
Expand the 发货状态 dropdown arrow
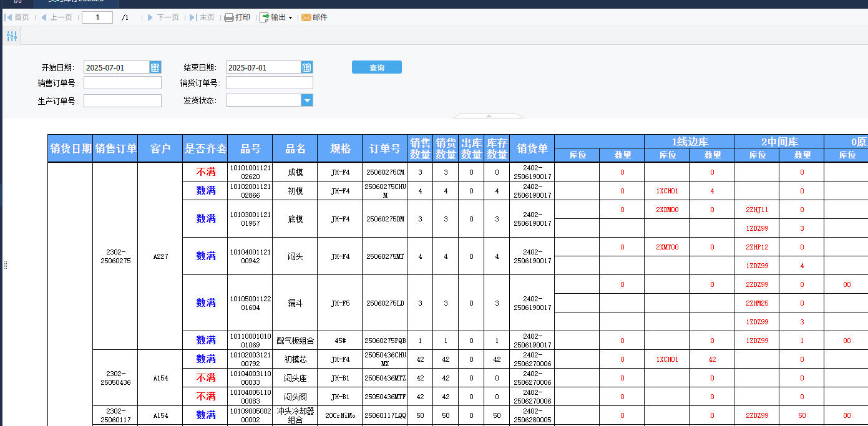(307, 100)
